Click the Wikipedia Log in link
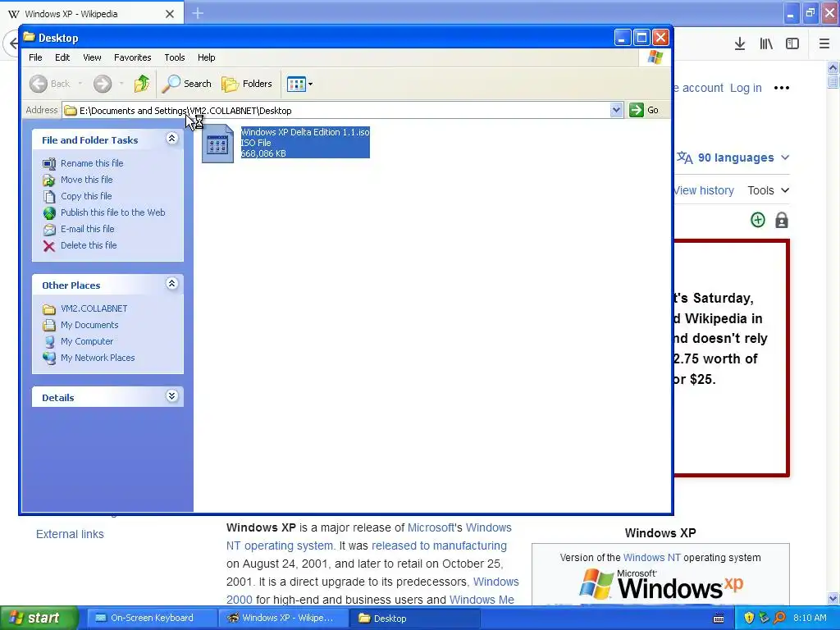This screenshot has width=840, height=630. tap(746, 88)
